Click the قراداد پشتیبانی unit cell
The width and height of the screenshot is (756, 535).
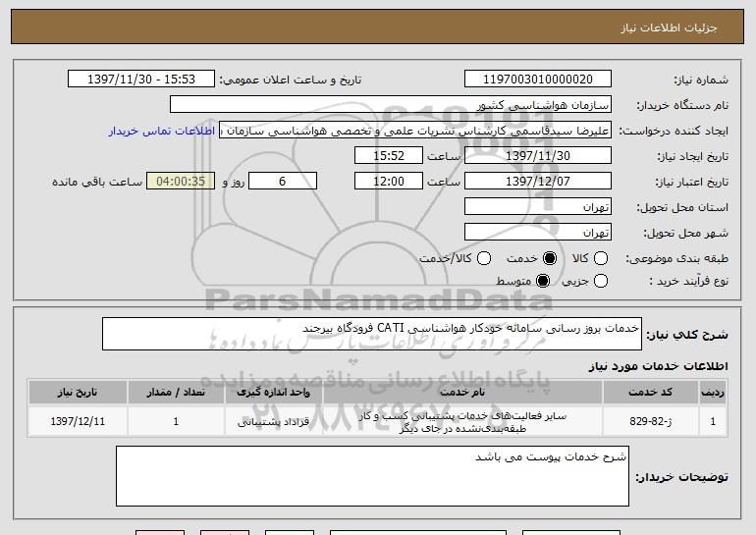tap(273, 422)
